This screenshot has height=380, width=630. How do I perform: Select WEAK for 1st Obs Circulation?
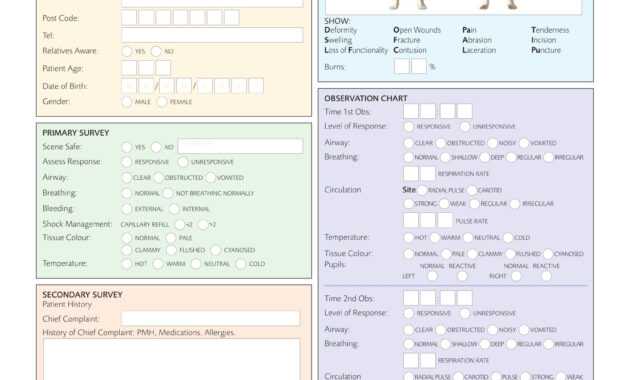(444, 204)
